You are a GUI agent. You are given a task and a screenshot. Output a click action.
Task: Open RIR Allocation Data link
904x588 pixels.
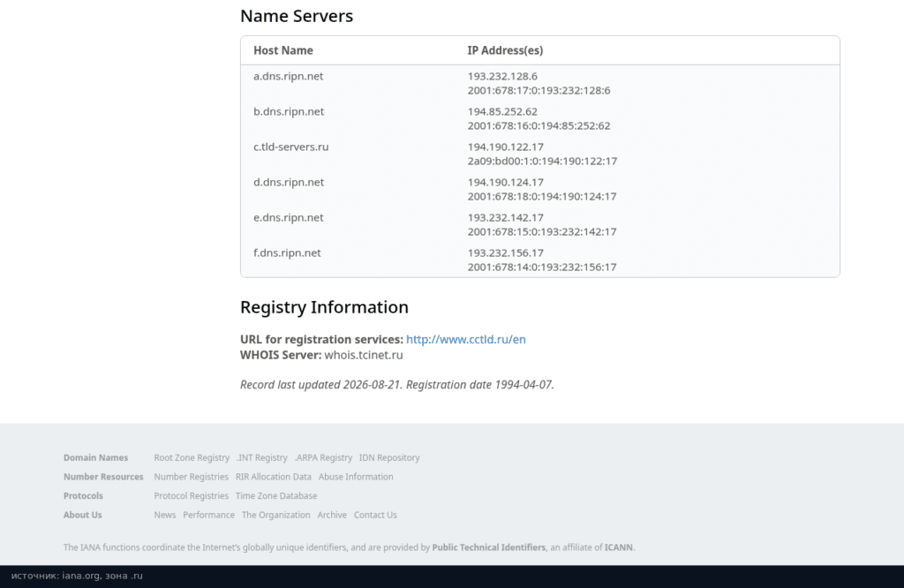point(274,477)
